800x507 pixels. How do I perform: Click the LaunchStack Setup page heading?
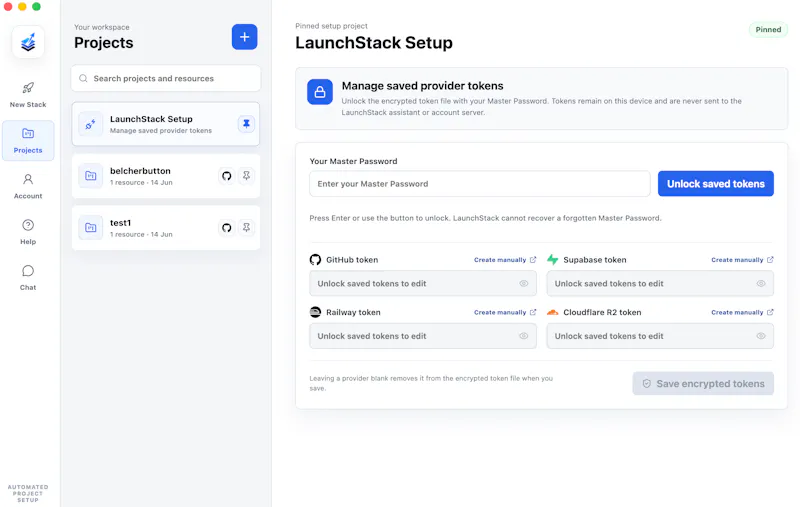pos(374,43)
